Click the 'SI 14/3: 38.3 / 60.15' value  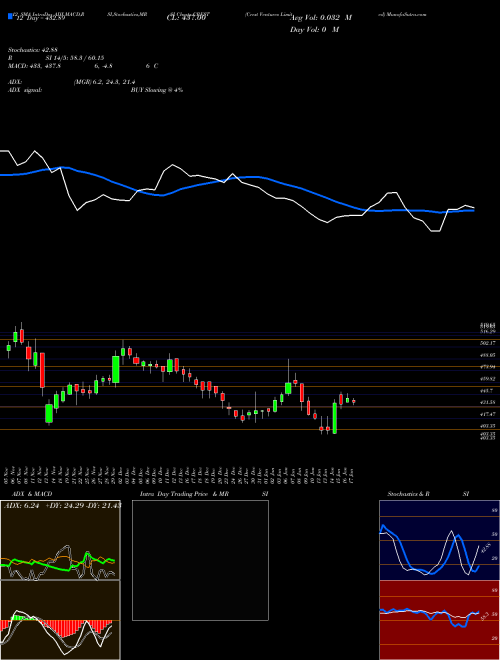75,58
